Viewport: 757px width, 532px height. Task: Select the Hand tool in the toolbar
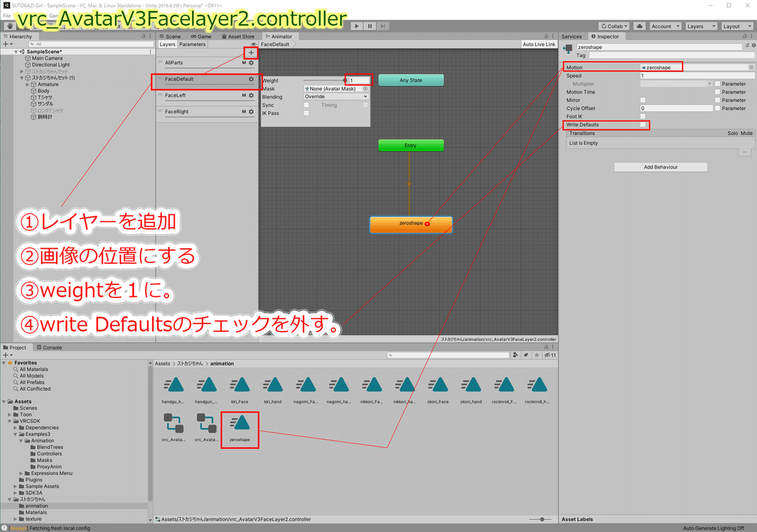[x=9, y=26]
